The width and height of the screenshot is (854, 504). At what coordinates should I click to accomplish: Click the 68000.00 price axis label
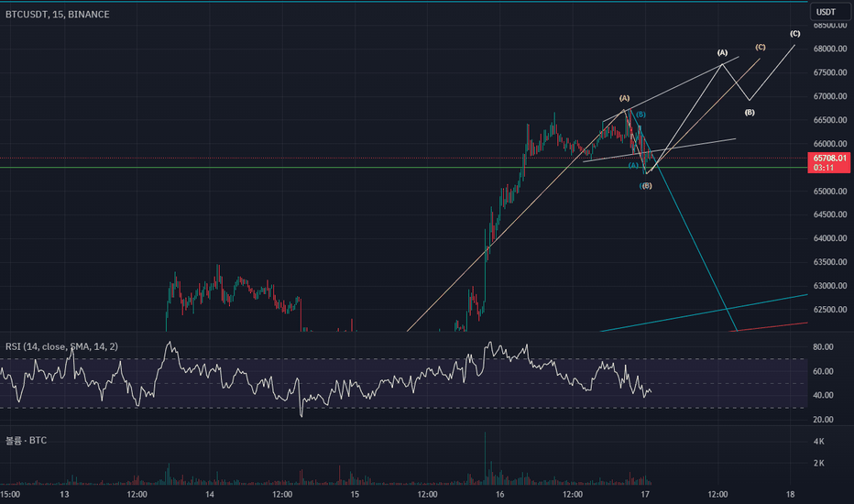coord(830,49)
